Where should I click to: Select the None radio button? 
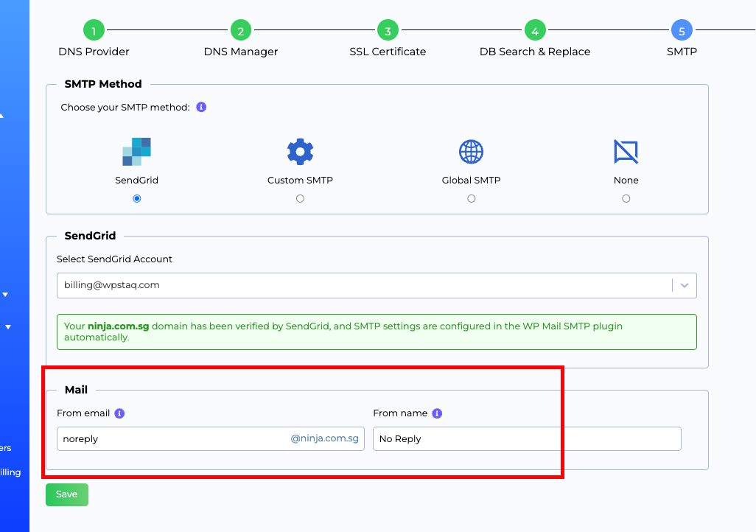(x=626, y=199)
